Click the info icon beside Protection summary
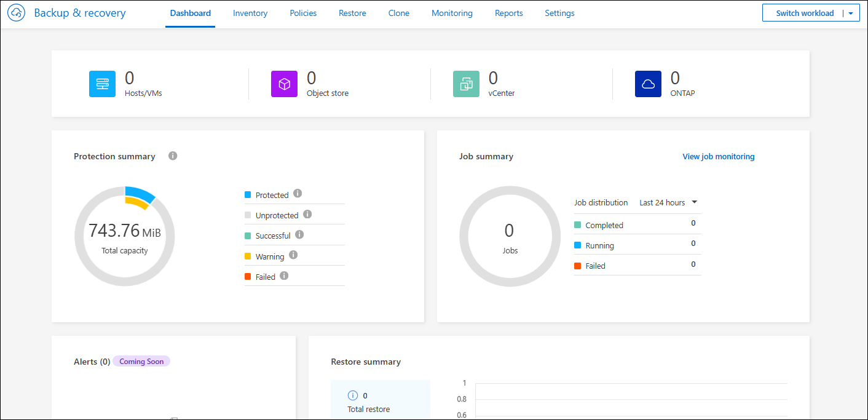Screen dimensions: 868x420 173,156
